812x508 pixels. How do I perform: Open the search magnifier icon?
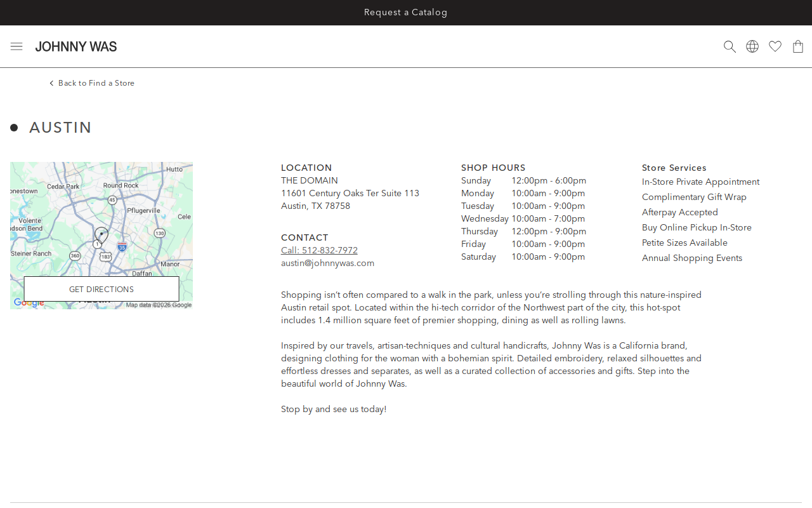pyautogui.click(x=730, y=46)
